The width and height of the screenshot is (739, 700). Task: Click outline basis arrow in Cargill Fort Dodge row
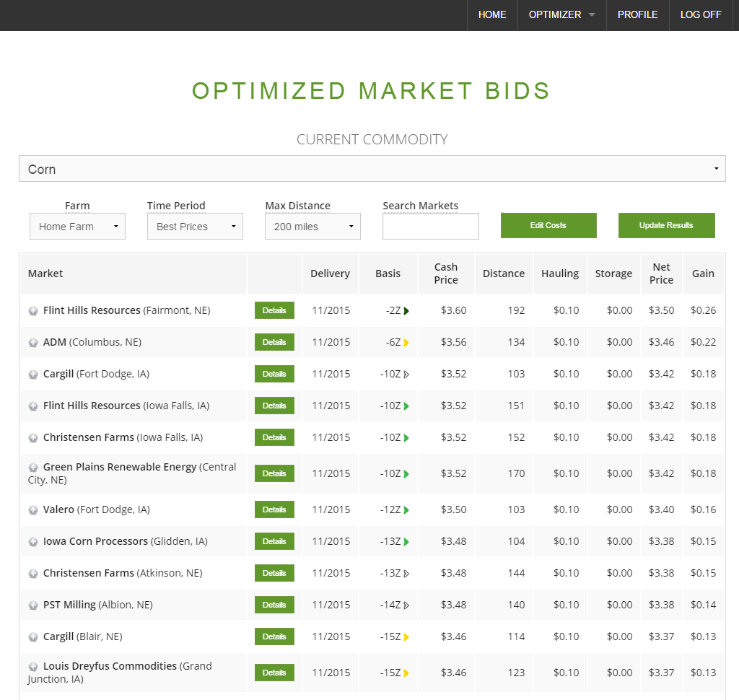pyautogui.click(x=406, y=375)
